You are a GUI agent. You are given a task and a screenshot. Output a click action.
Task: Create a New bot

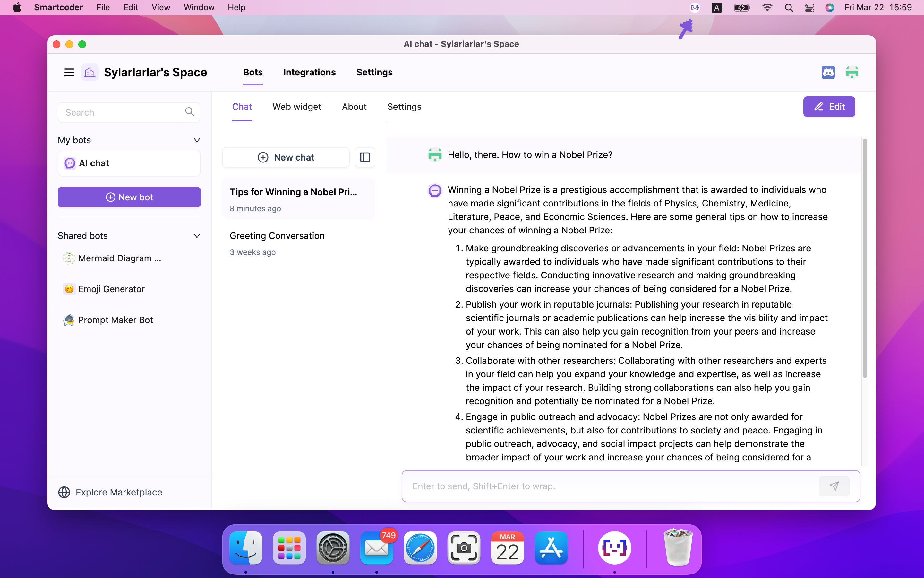[x=129, y=197]
